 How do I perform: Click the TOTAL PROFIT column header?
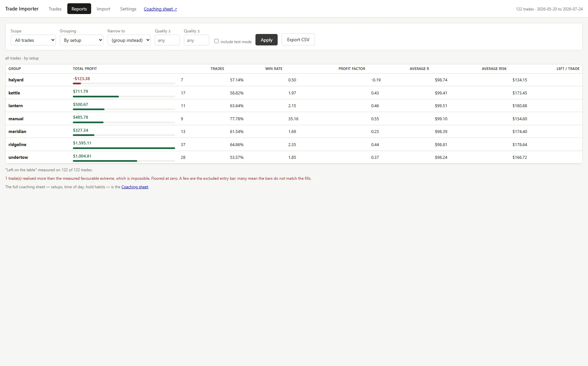point(85,69)
